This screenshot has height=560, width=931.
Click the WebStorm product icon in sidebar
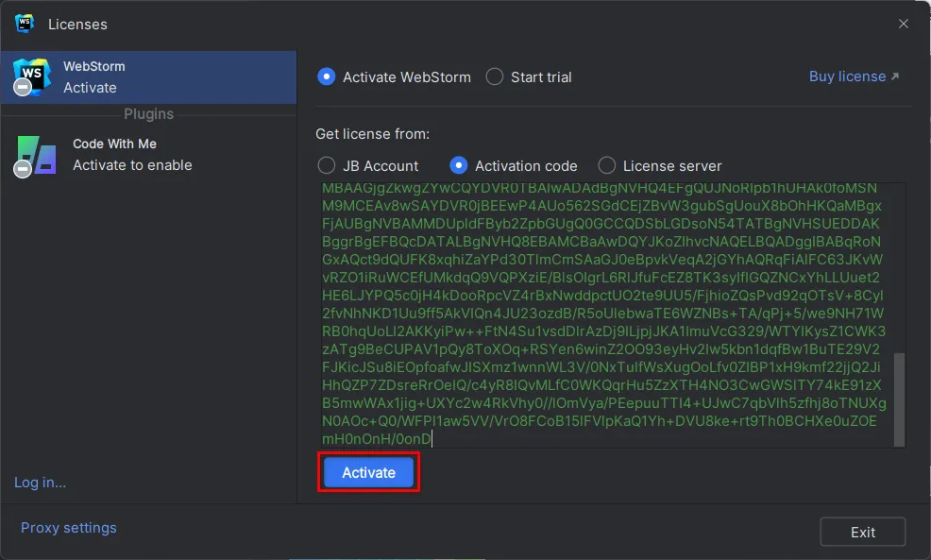point(31,77)
